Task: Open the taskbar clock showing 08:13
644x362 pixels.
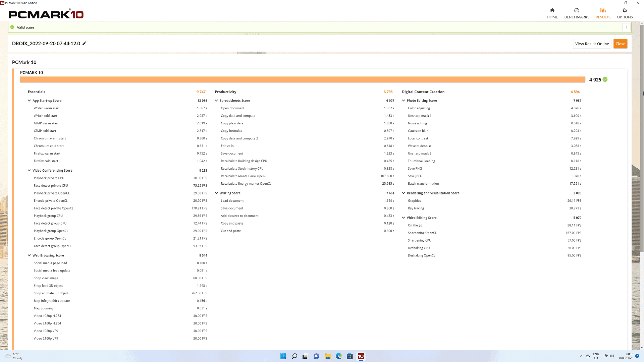Action: [626, 356]
